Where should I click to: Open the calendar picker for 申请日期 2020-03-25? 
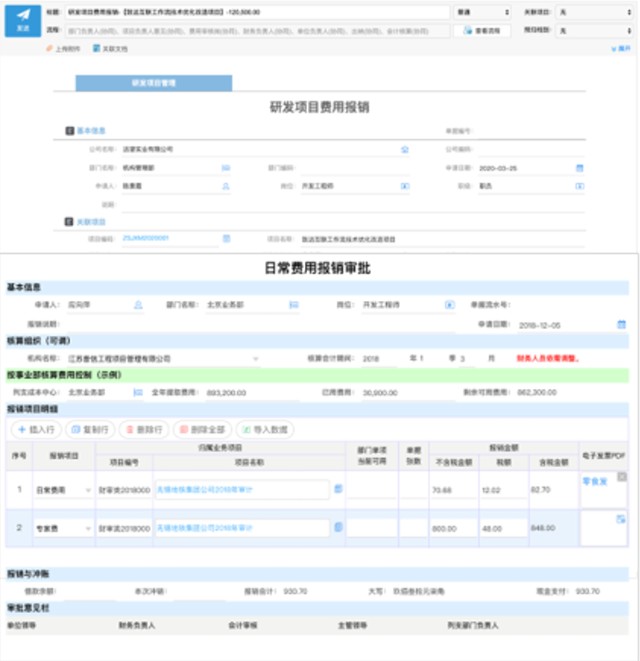(580, 168)
